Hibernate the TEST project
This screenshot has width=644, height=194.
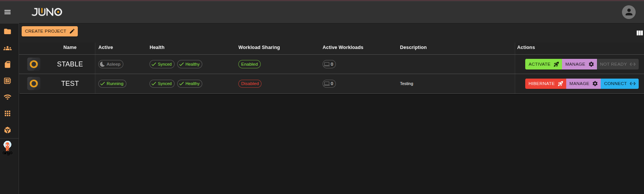(x=545, y=84)
